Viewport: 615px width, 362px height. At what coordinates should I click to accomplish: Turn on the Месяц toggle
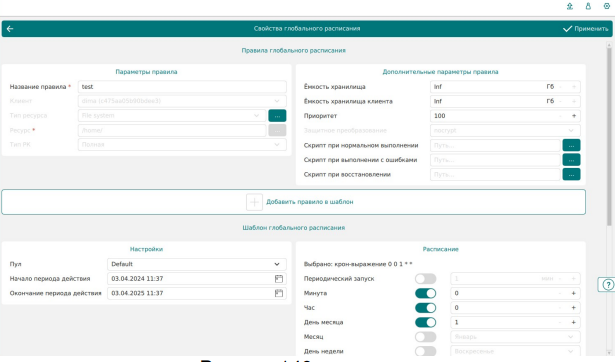[426, 337]
